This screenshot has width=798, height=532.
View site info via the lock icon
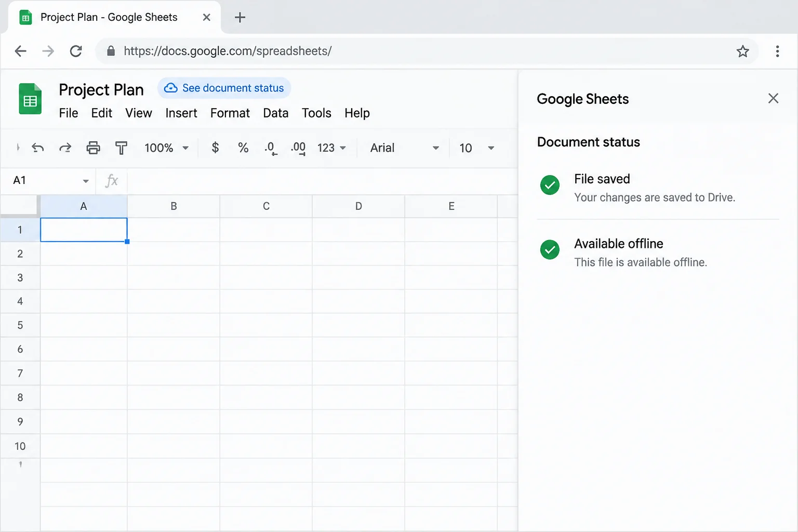(111, 51)
